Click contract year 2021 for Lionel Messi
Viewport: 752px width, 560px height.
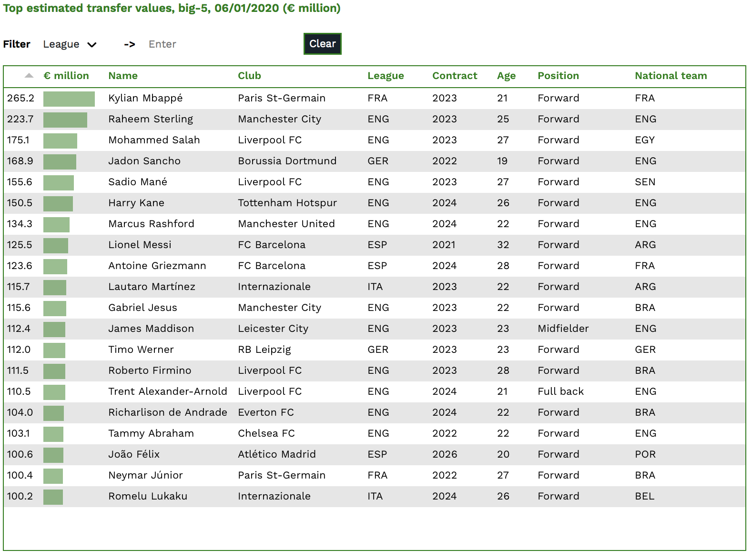tap(444, 245)
